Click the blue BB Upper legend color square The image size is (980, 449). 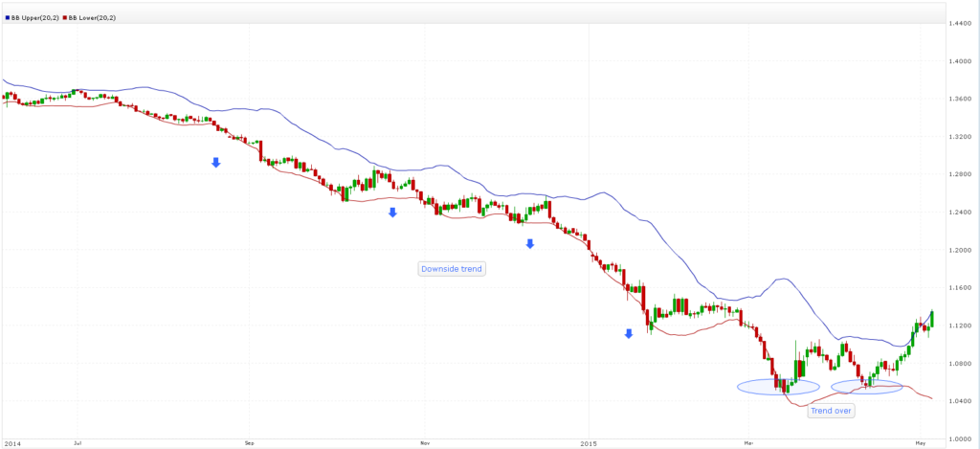pyautogui.click(x=8, y=19)
